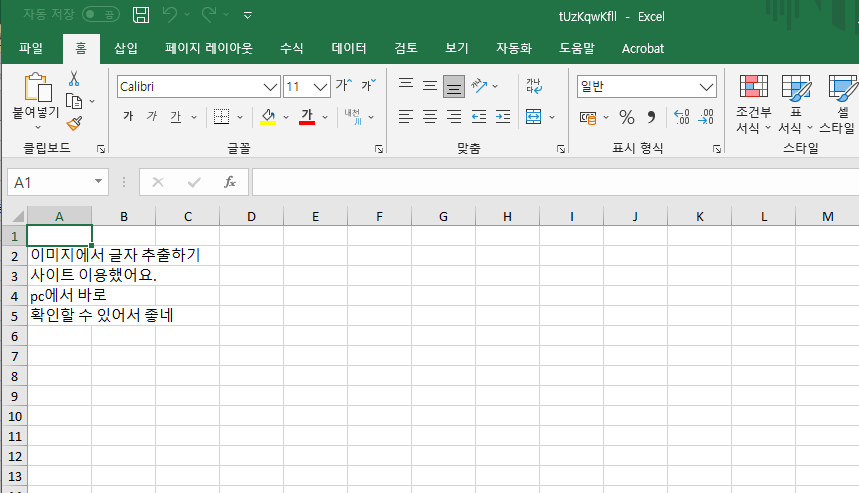Select row 5 header
The height and width of the screenshot is (493, 859).
(x=14, y=316)
